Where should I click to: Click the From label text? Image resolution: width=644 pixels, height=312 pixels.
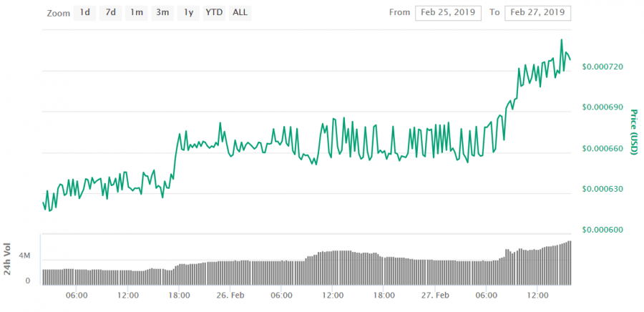[x=399, y=12]
